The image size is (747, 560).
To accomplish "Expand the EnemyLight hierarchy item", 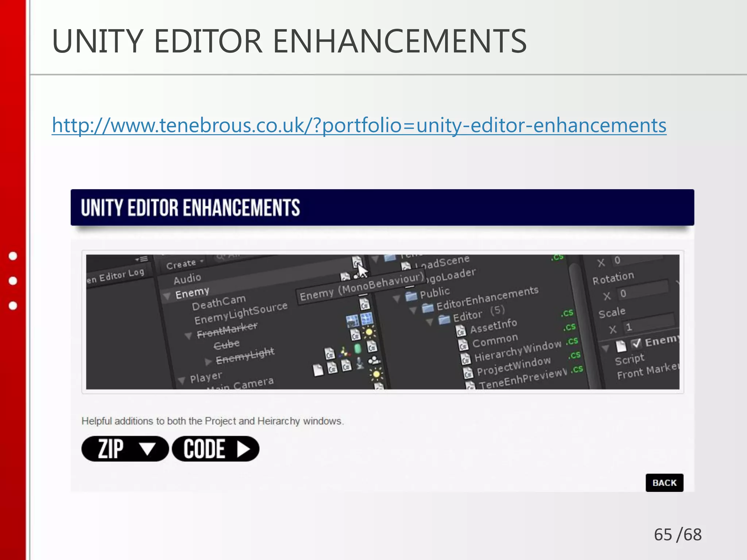I will pyautogui.click(x=208, y=362).
